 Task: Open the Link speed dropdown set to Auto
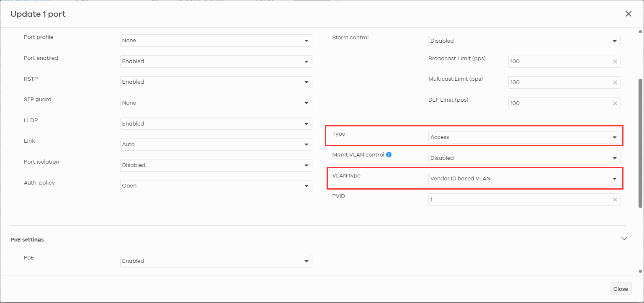tap(216, 144)
